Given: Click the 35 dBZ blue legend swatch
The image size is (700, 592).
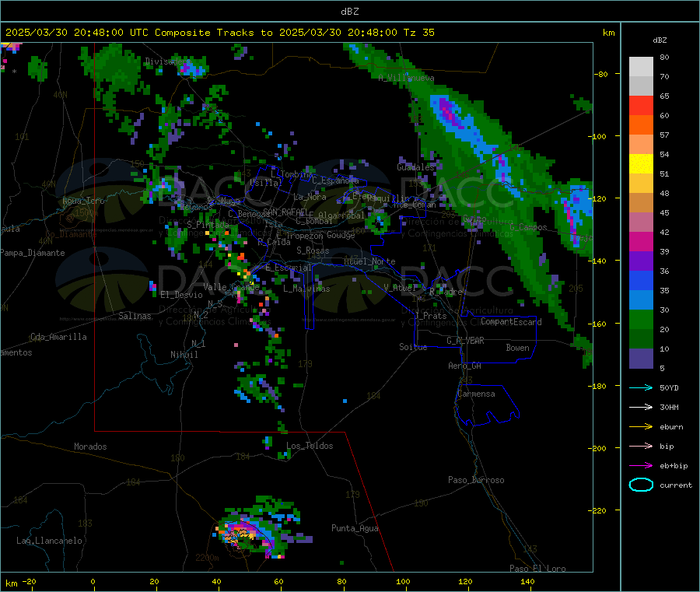Looking at the screenshot, I should [641, 280].
